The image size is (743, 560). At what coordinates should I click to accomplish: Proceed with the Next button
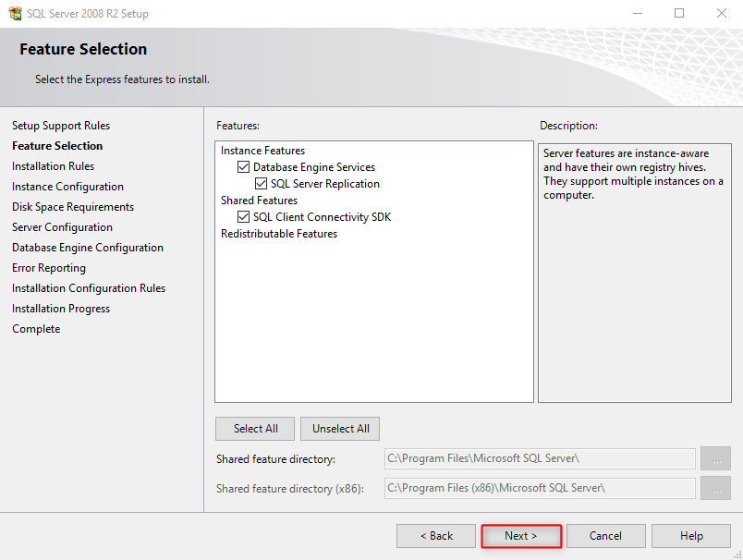pyautogui.click(x=521, y=536)
